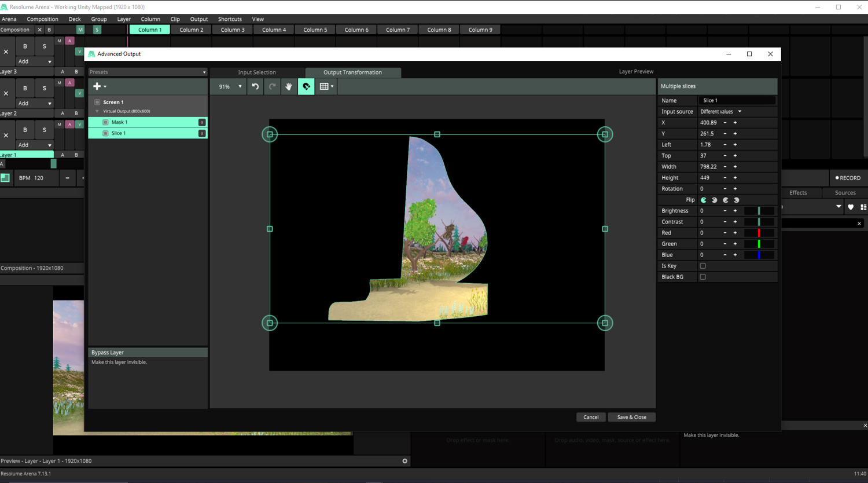The width and height of the screenshot is (868, 483).
Task: Switch to the Input Selection tab
Action: (x=257, y=72)
